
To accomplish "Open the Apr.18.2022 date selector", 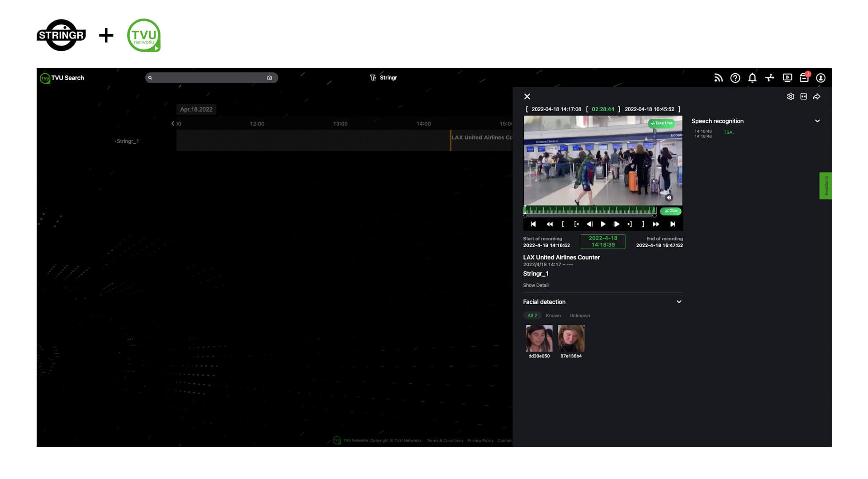I will (196, 109).
